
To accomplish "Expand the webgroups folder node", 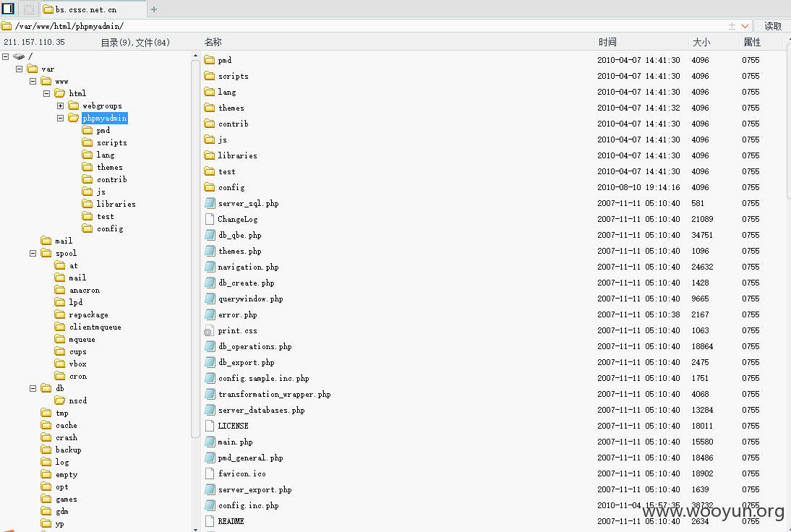I will coord(60,106).
